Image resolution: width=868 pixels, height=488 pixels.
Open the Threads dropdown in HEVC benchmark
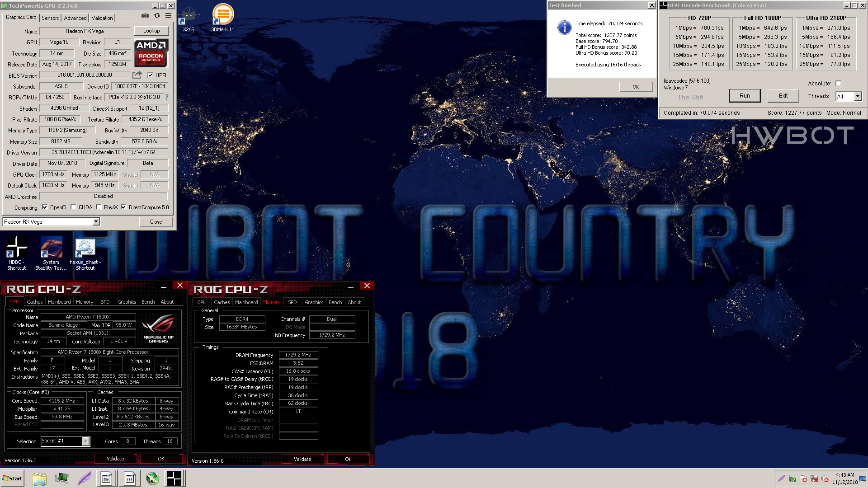[x=858, y=96]
